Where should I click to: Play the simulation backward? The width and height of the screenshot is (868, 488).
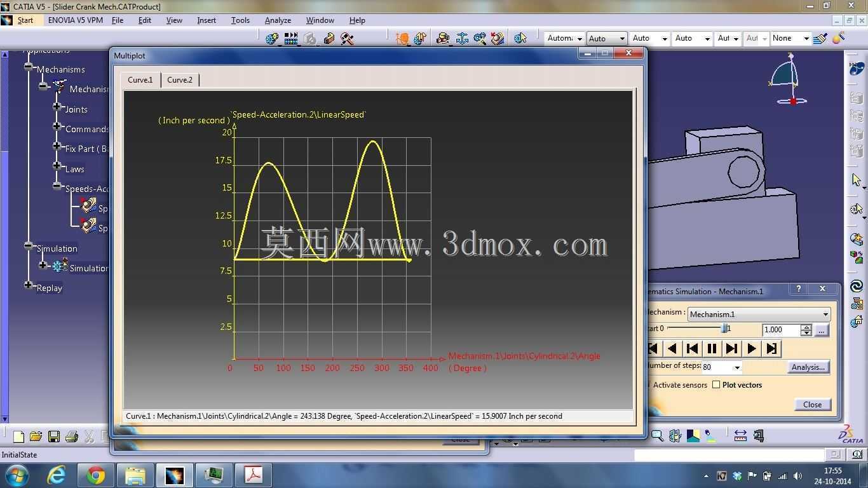[x=672, y=348]
